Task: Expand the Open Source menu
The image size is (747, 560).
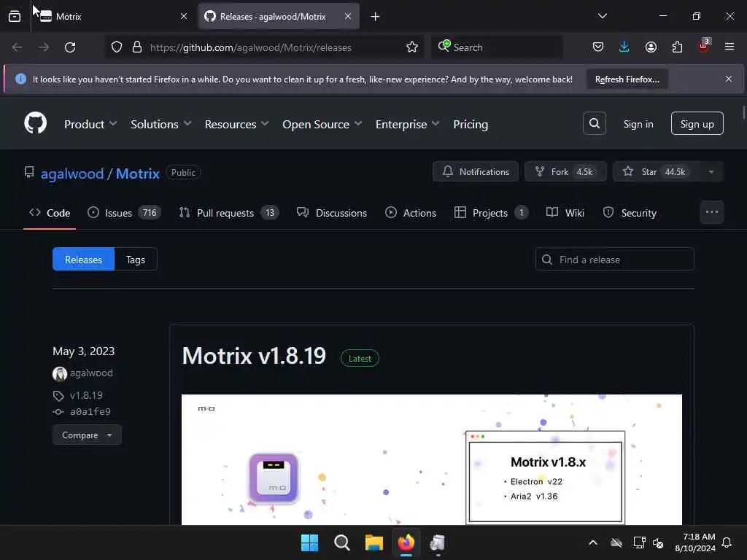Action: click(322, 124)
